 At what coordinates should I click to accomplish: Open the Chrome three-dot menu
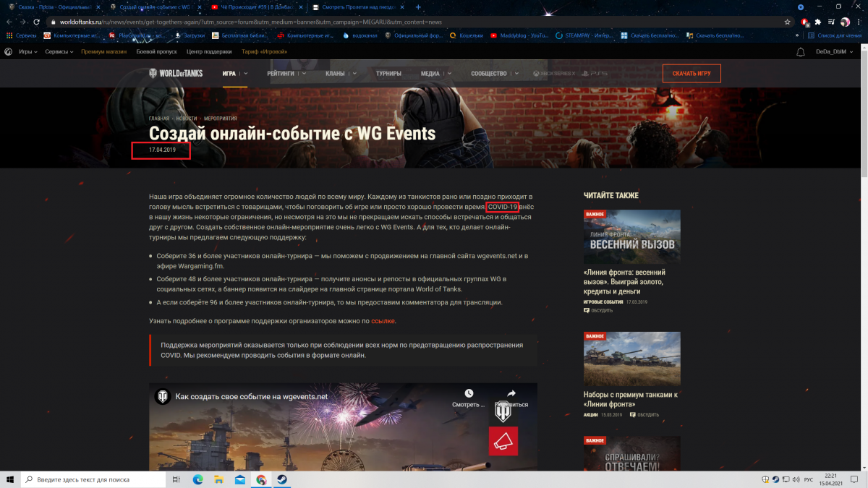[859, 22]
